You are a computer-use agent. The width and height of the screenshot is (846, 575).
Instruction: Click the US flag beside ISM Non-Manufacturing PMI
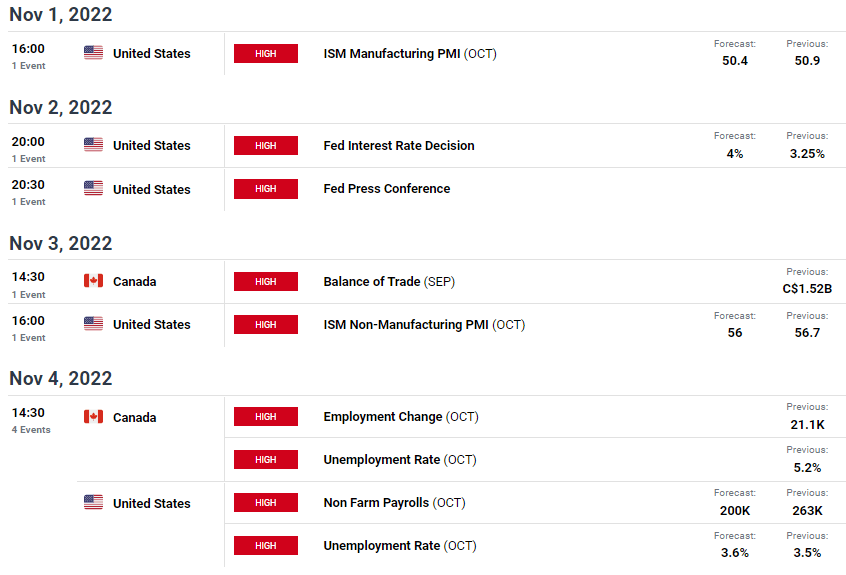coord(93,324)
